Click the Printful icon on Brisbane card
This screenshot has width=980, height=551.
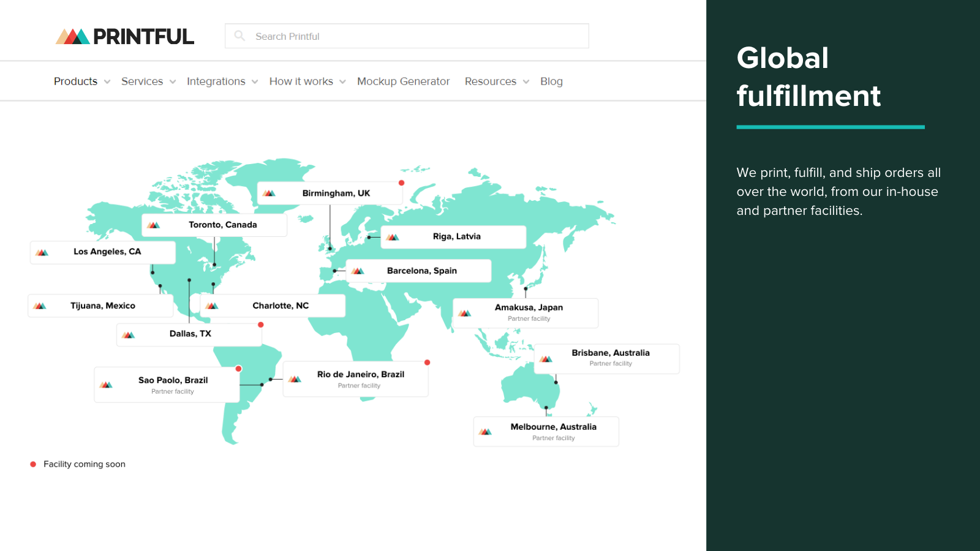point(546,359)
